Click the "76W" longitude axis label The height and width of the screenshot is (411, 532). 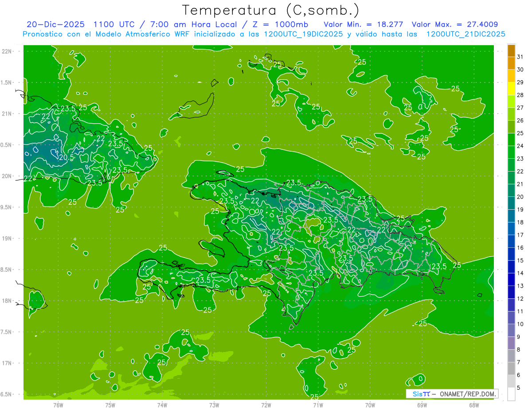(x=58, y=405)
